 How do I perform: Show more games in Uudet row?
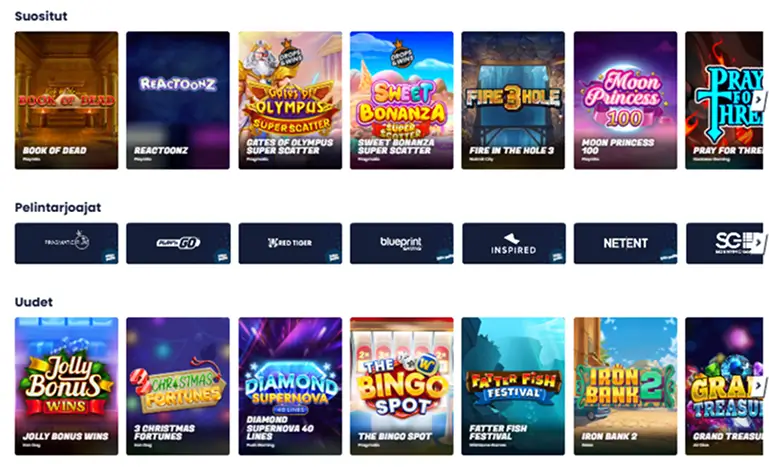[758, 386]
